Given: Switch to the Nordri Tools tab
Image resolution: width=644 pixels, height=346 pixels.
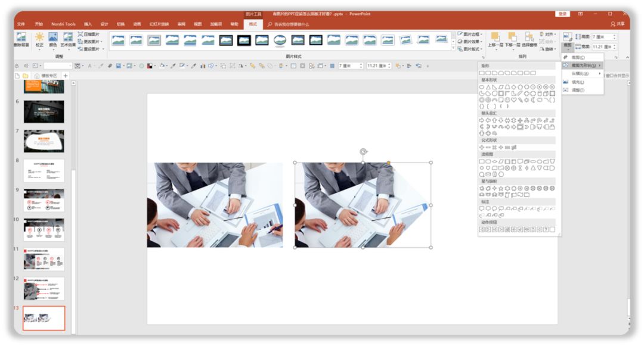Looking at the screenshot, I should [x=63, y=24].
